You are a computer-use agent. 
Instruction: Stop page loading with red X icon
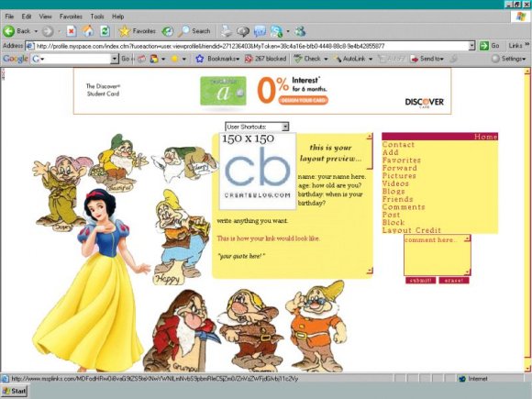72,31
